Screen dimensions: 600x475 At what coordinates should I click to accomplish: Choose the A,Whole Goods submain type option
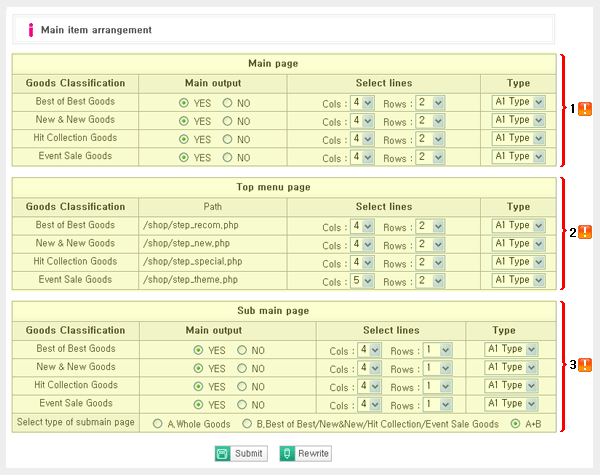(157, 424)
